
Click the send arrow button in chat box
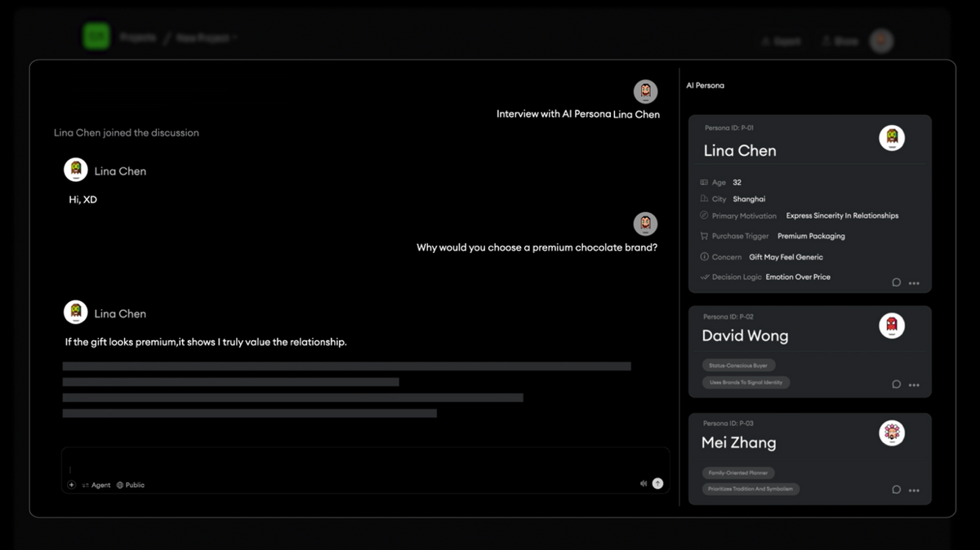(x=658, y=483)
